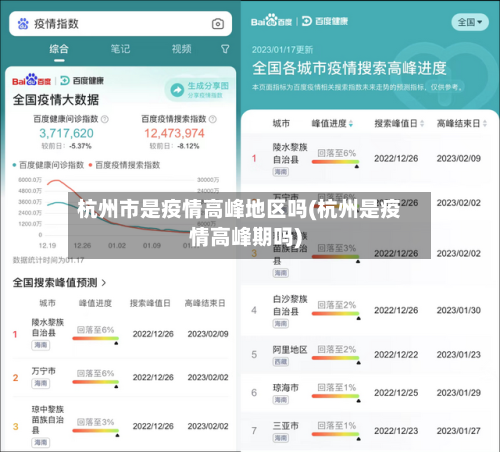Tap the Baidu paw icon in search bar
The width and height of the screenshot is (500, 452).
(23, 24)
